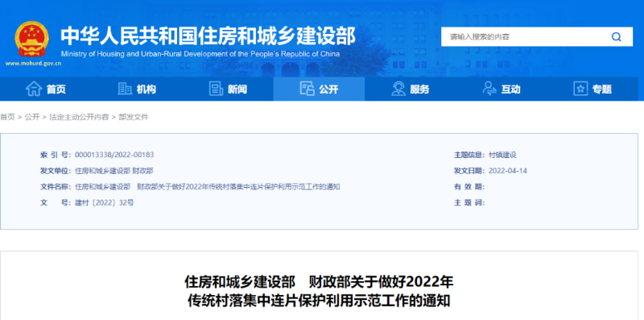
Task: Click the 索引号 label
Action: pos(56,155)
